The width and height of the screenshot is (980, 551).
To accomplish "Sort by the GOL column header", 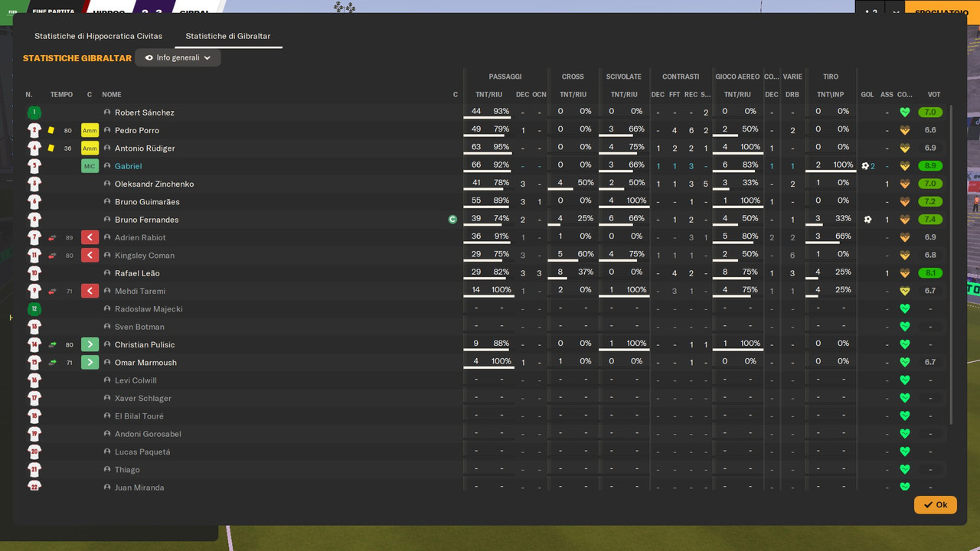I will pos(867,95).
